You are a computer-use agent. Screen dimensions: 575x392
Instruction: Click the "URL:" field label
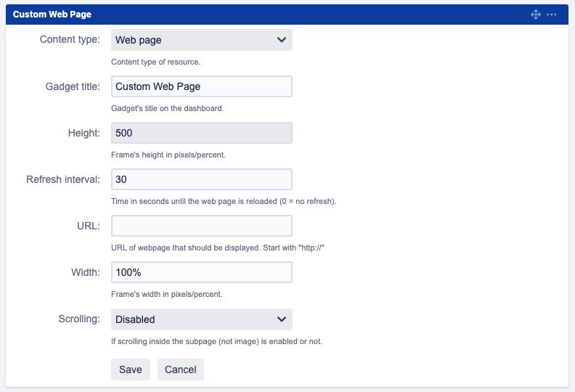(89, 226)
